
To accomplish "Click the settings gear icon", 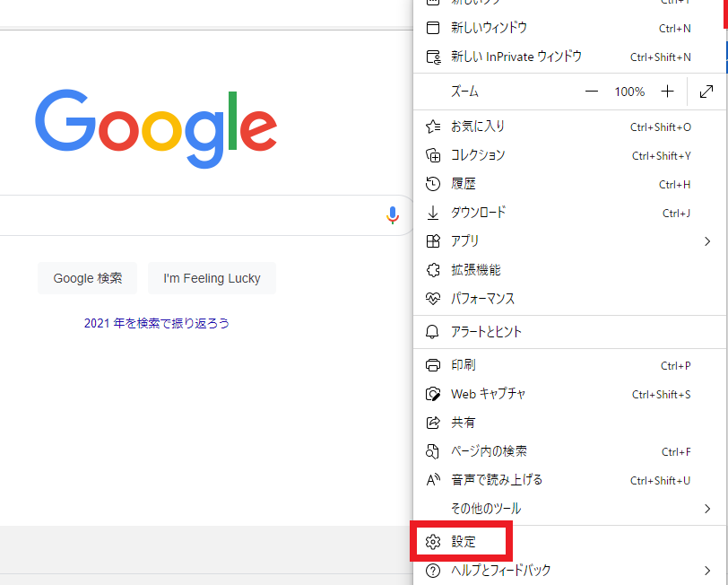I will click(x=433, y=542).
